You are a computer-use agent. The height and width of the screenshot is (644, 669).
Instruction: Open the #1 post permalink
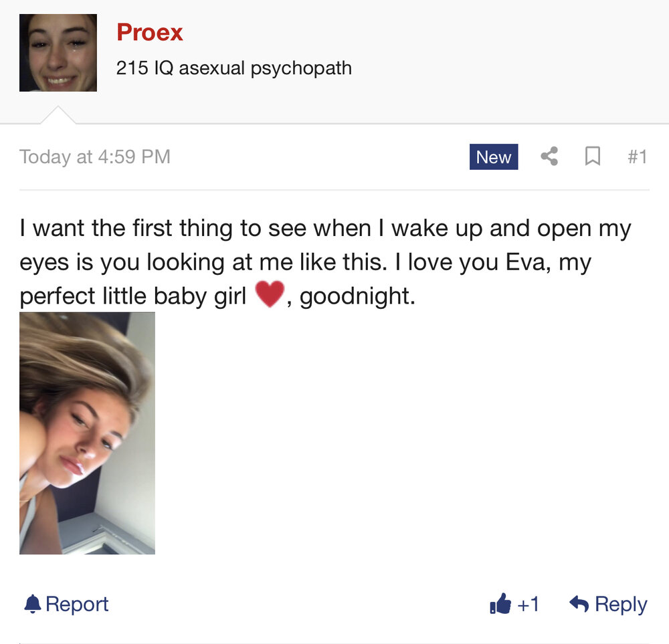click(x=638, y=156)
